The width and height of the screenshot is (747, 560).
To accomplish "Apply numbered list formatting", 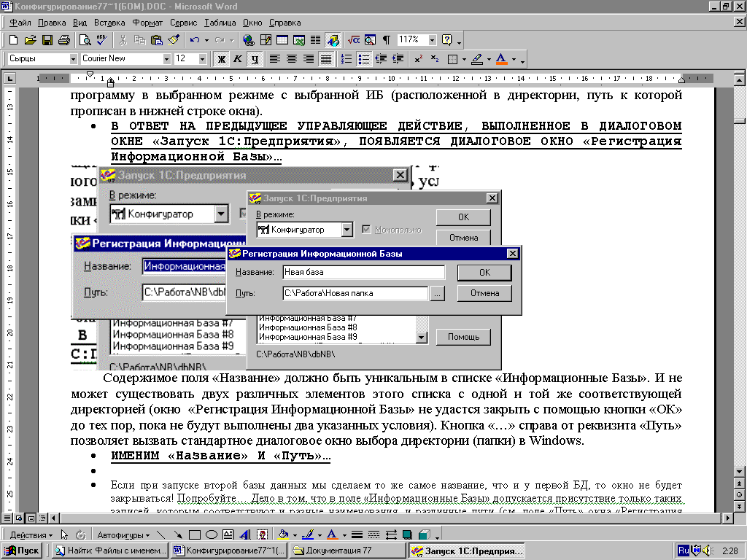I will point(347,59).
